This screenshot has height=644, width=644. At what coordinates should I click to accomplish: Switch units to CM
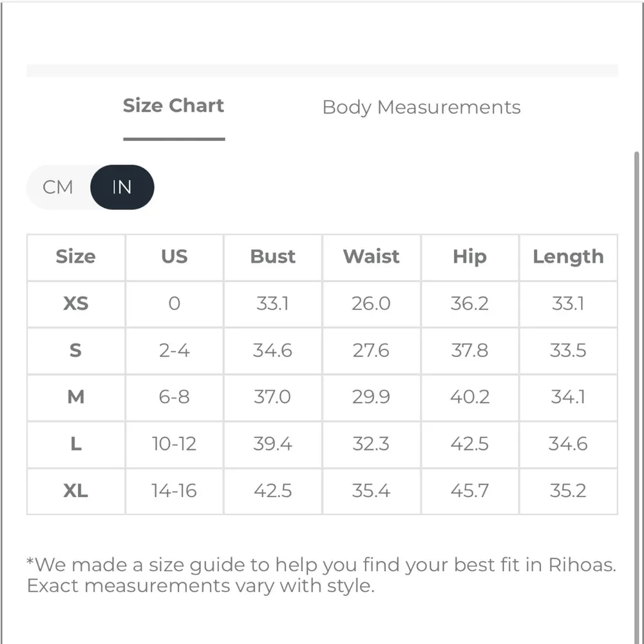click(58, 187)
